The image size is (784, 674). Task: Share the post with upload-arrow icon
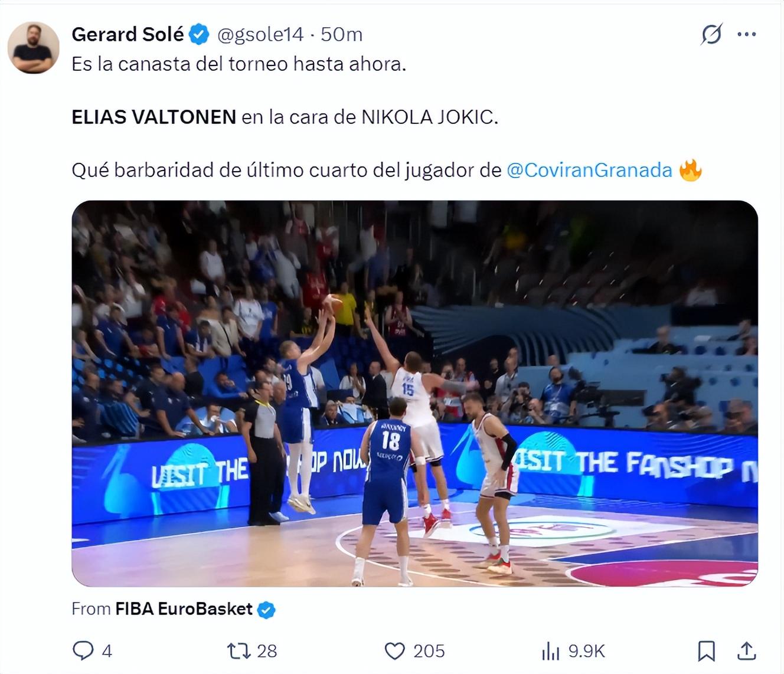click(x=747, y=650)
